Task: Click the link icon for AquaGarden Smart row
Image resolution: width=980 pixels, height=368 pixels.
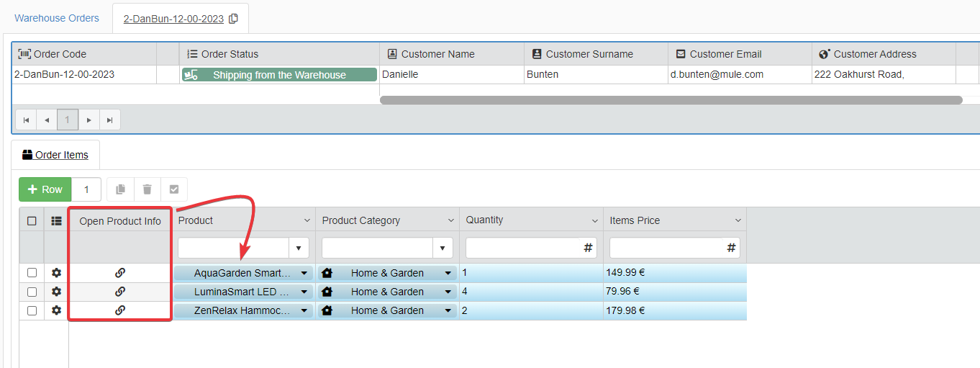Action: [120, 273]
